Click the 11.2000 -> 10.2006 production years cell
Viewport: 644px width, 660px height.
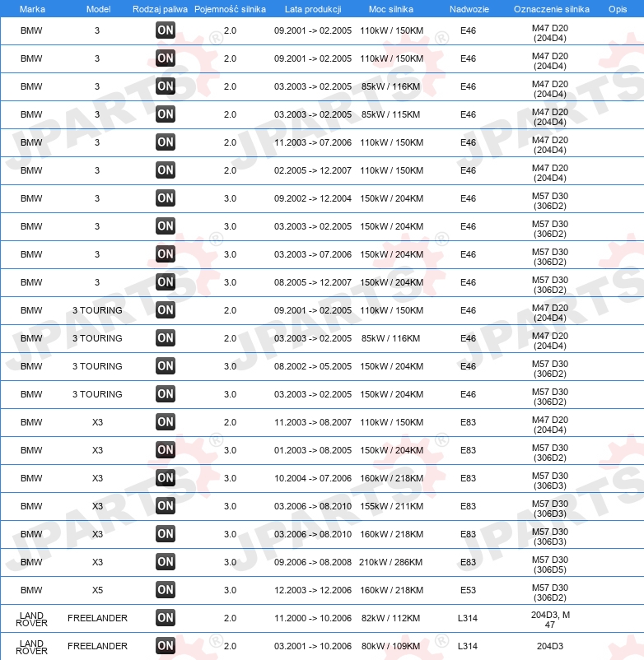coord(313,618)
